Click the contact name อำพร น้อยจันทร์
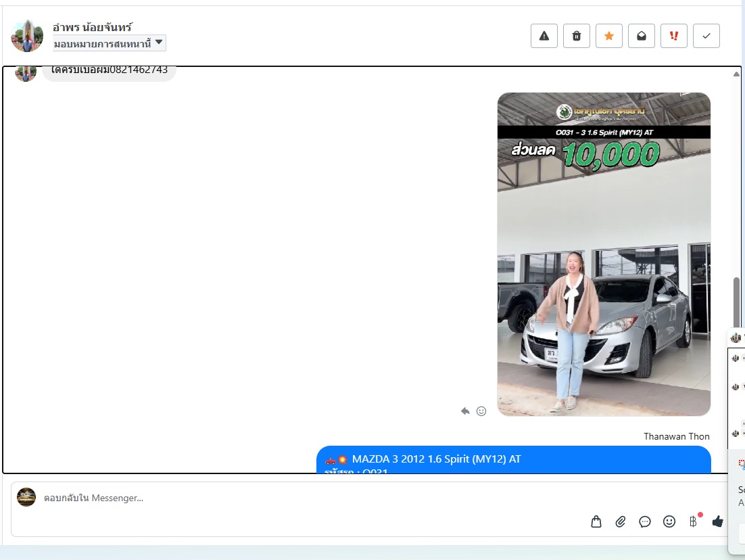The width and height of the screenshot is (745, 560). tap(93, 27)
